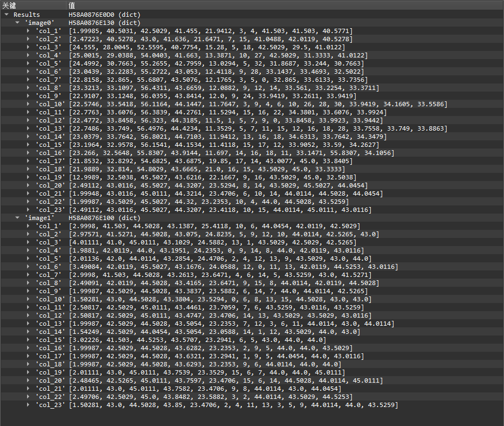
Task: Select 'col_6' label under image0
Action: (x=48, y=72)
